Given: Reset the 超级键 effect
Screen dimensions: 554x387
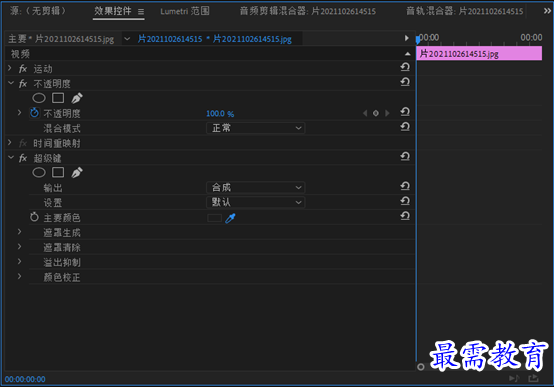Looking at the screenshot, I should [405, 156].
